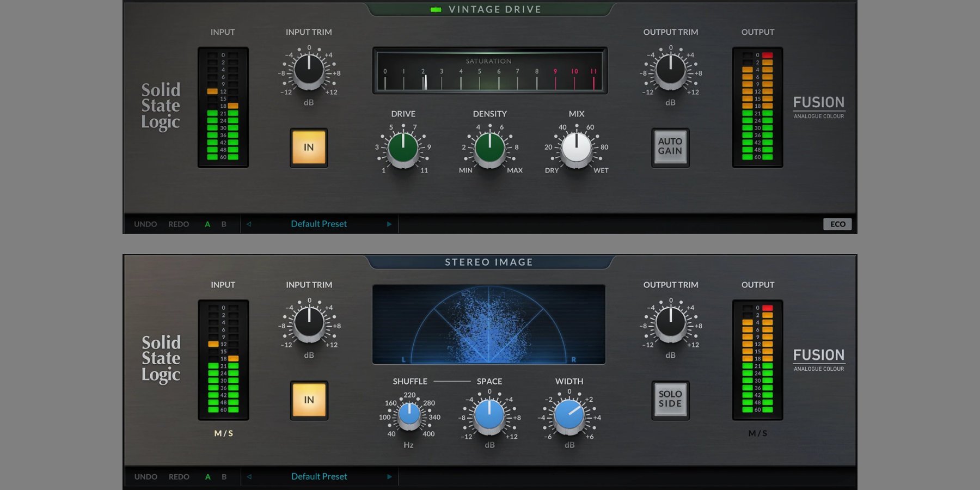Click the Stereo Image input level meter

pyautogui.click(x=223, y=359)
